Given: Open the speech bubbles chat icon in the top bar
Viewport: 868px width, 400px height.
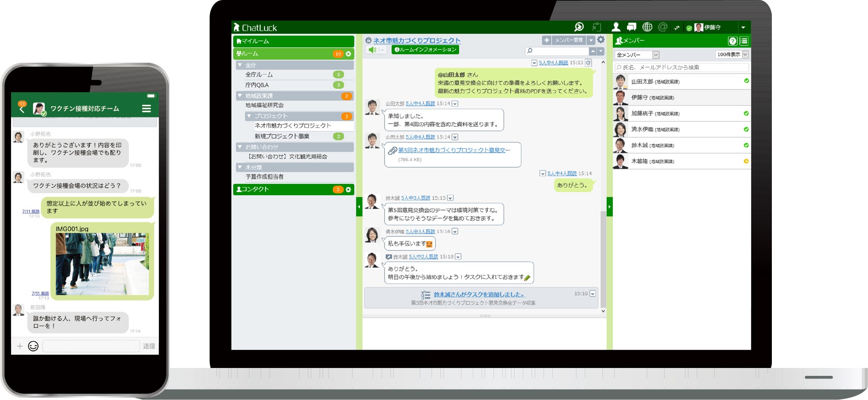Looking at the screenshot, I should [631, 27].
